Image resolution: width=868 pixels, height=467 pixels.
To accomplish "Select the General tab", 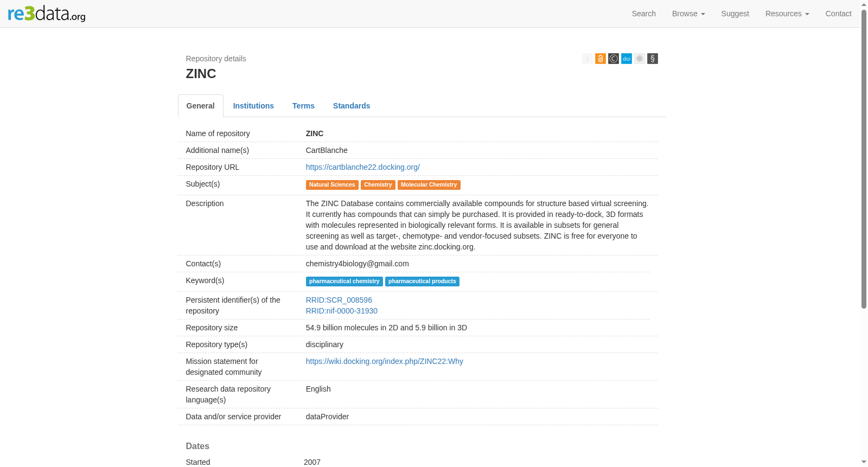I will [x=201, y=106].
